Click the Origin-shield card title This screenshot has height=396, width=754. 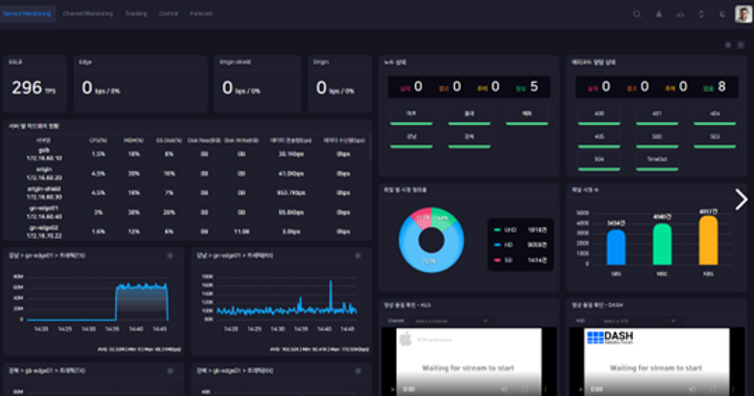[x=235, y=62]
